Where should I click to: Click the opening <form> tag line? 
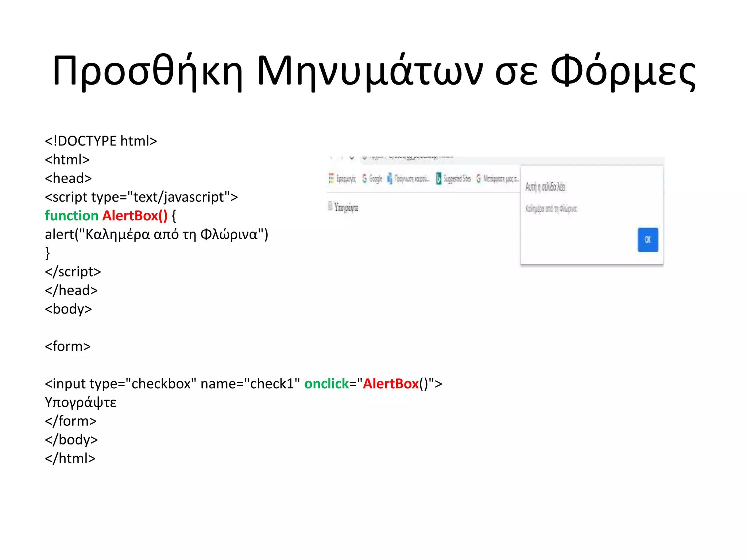click(x=67, y=346)
